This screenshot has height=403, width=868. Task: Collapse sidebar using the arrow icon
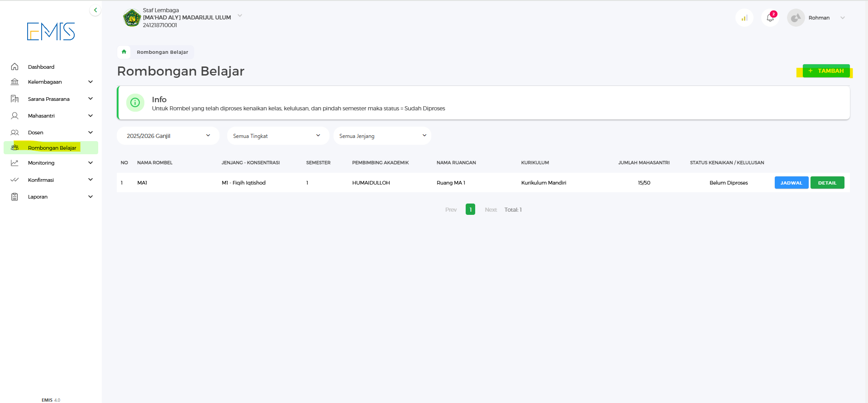(95, 10)
